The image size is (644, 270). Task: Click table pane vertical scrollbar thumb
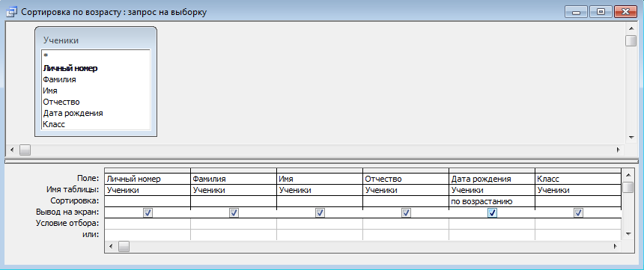tap(631, 41)
